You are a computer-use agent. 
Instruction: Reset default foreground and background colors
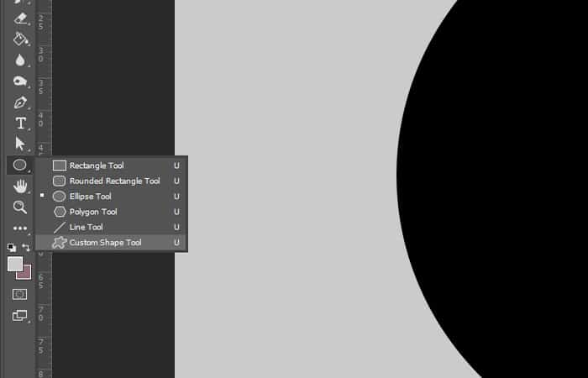click(x=12, y=248)
